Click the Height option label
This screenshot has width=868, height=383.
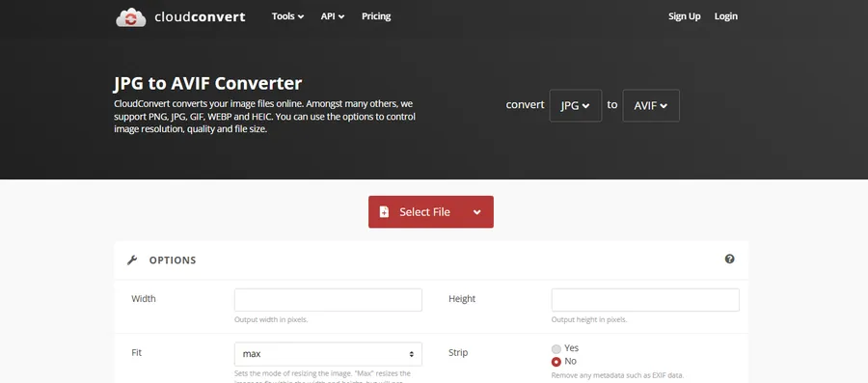pos(462,299)
